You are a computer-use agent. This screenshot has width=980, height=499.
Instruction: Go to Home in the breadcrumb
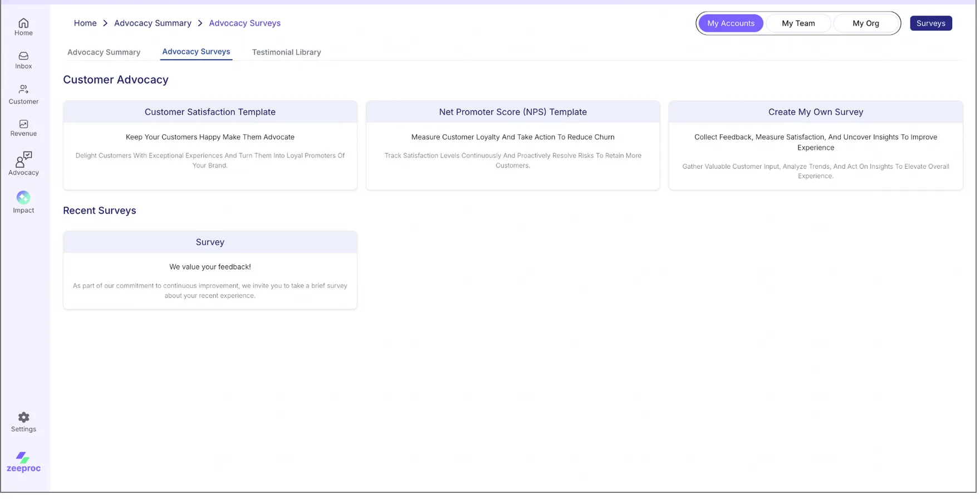[85, 23]
